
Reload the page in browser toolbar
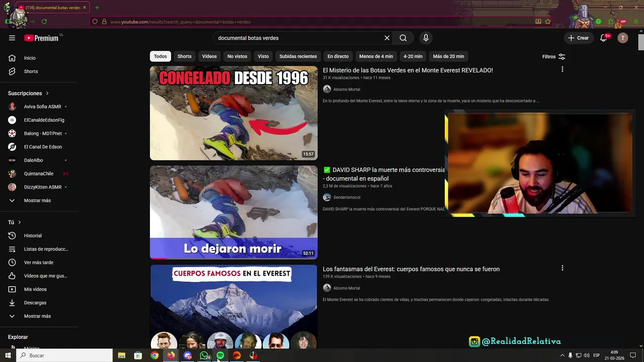pyautogui.click(x=44, y=22)
